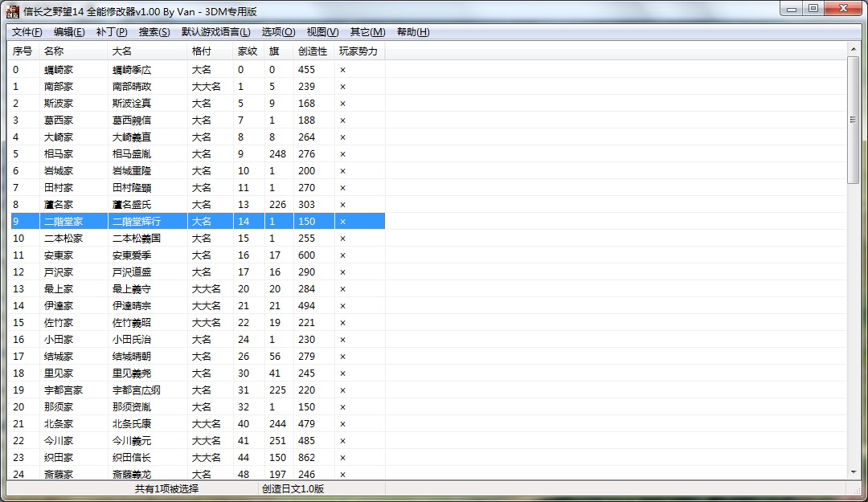This screenshot has height=502, width=868.
Task: Sort by the 大名 column header
Action: click(x=147, y=51)
